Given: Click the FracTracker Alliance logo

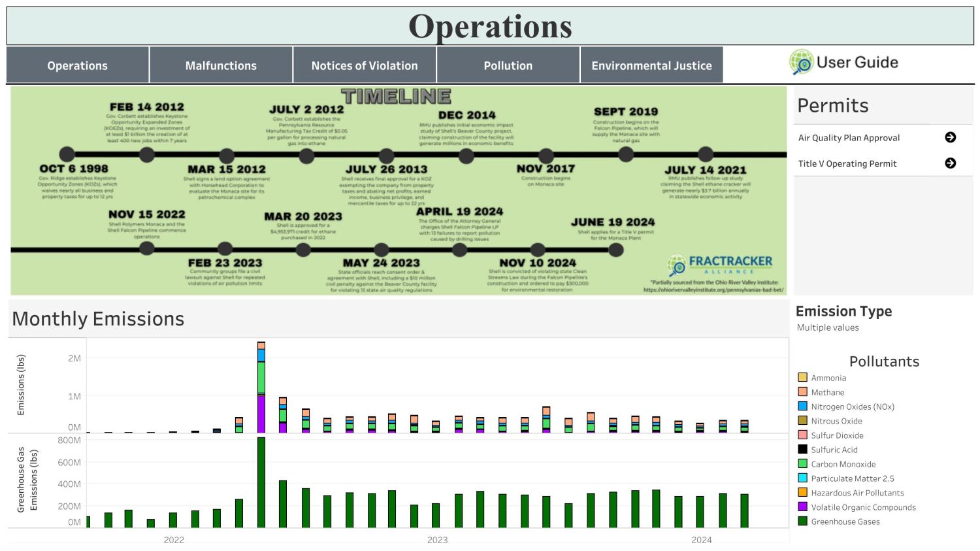Looking at the screenshot, I should [720, 264].
